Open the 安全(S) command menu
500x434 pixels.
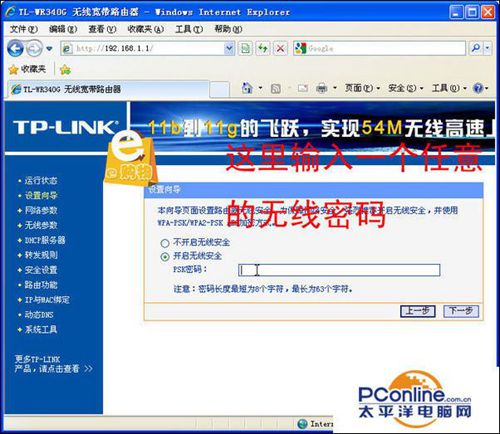406,88
